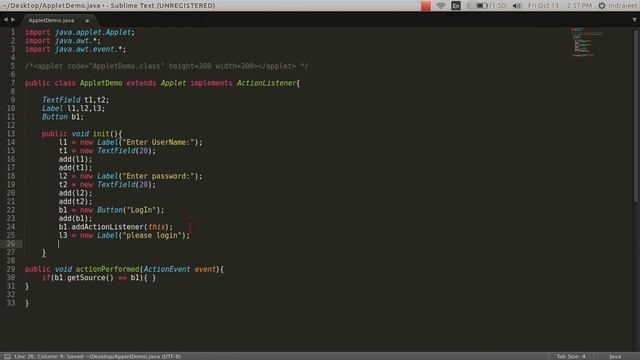Click line number 29 in gutter
Viewport: 640px width, 360px height.
[x=11, y=269]
